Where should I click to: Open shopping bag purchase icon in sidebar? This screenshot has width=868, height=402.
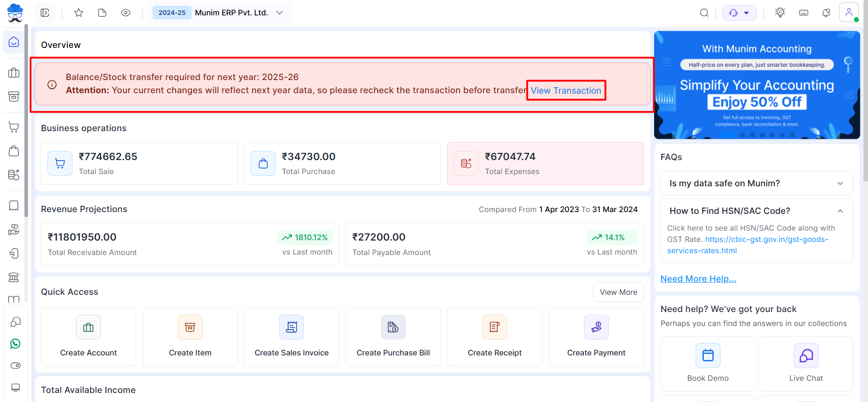14,151
